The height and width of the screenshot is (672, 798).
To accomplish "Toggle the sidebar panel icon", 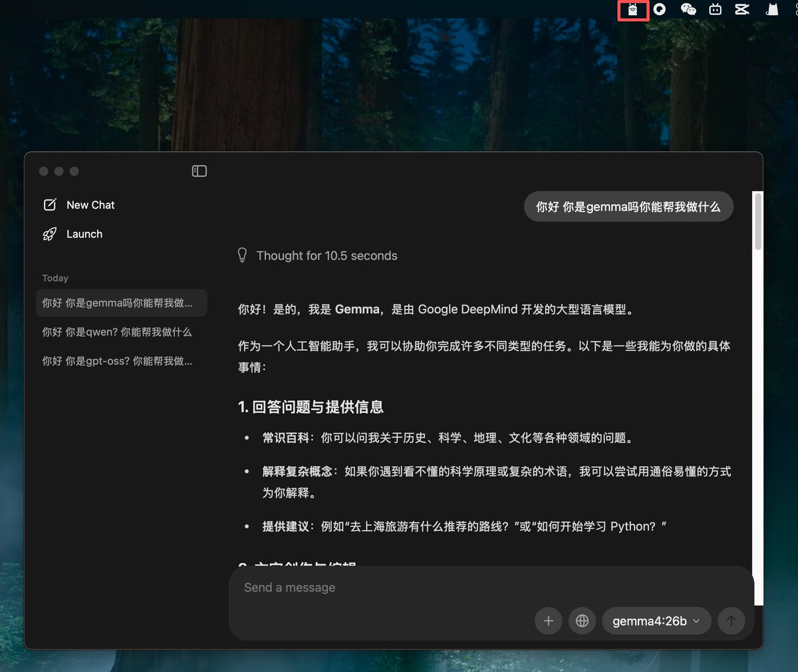I will (x=199, y=171).
